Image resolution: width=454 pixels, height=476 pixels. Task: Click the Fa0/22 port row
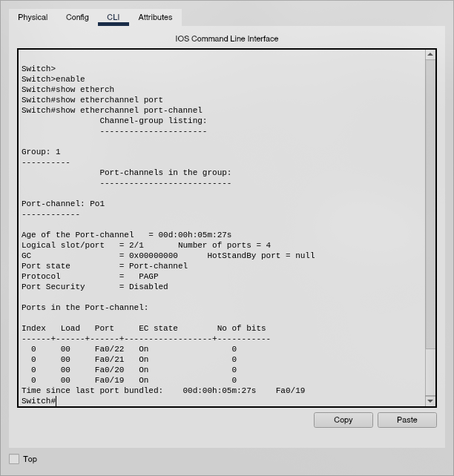(134, 349)
